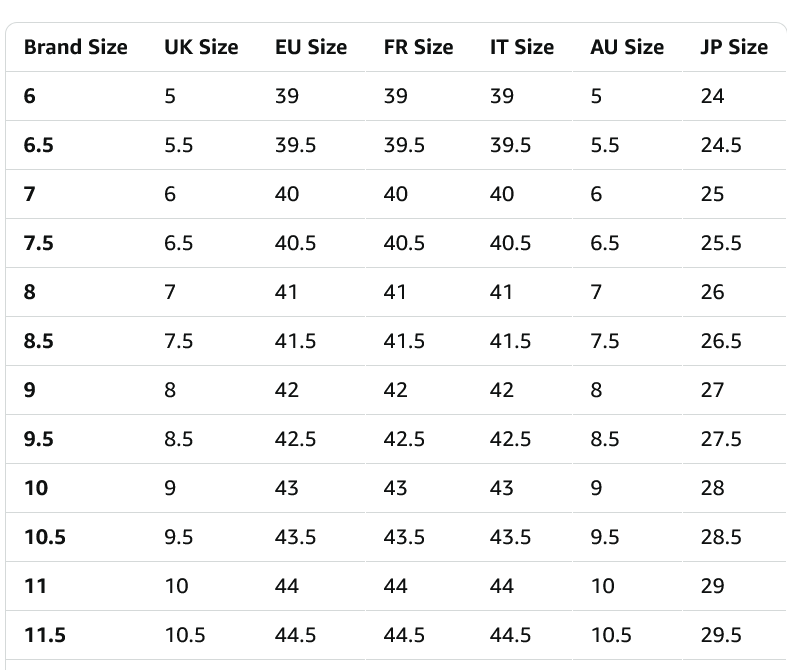The height and width of the screenshot is (670, 798).
Task: Click the Brand Size column header
Action: pos(76,47)
